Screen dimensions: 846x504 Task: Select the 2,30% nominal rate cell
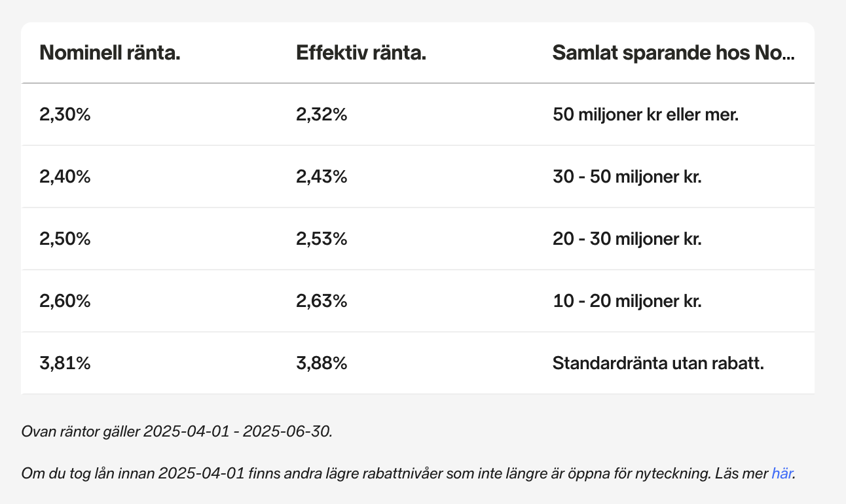coord(65,115)
